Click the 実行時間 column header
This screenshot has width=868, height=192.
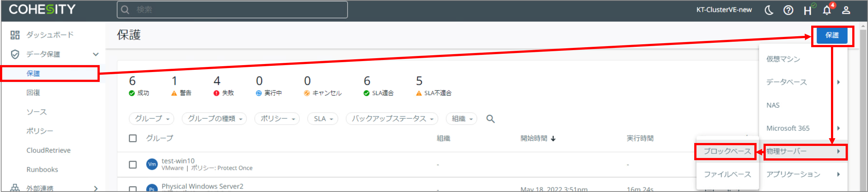640,138
